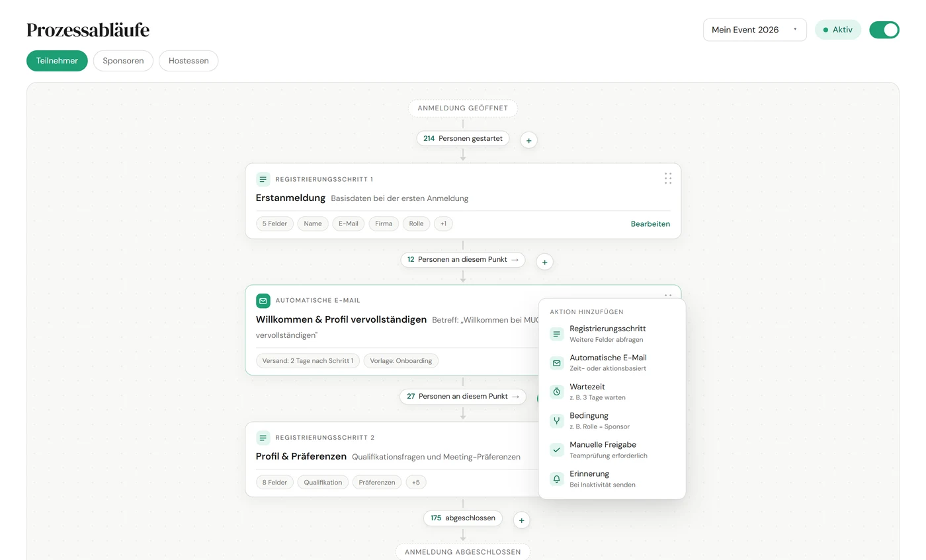
Task: Click the Manuelle Freigabe checkmark icon
Action: pyautogui.click(x=556, y=450)
